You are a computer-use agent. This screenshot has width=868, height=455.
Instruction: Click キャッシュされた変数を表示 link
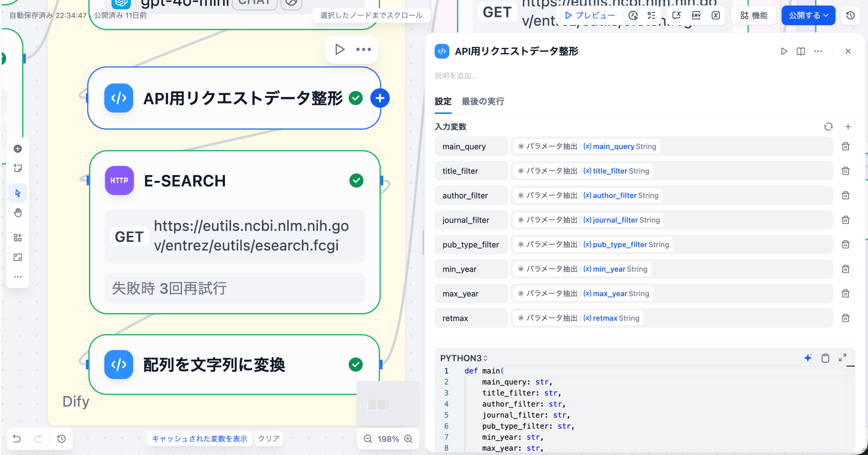[199, 438]
